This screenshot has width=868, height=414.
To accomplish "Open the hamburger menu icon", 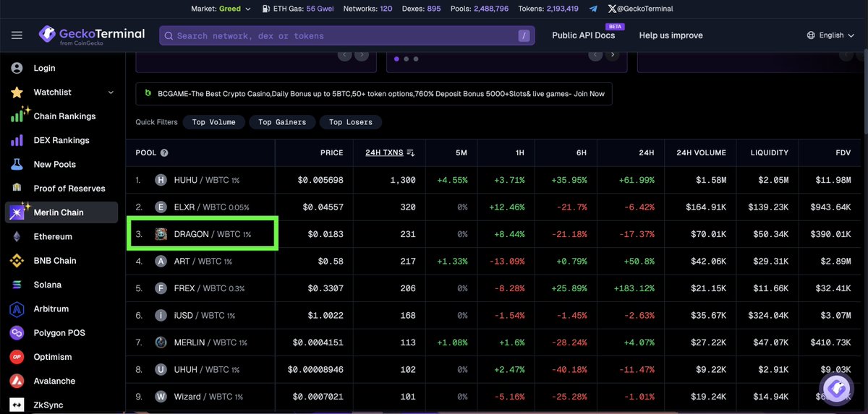I will (17, 35).
